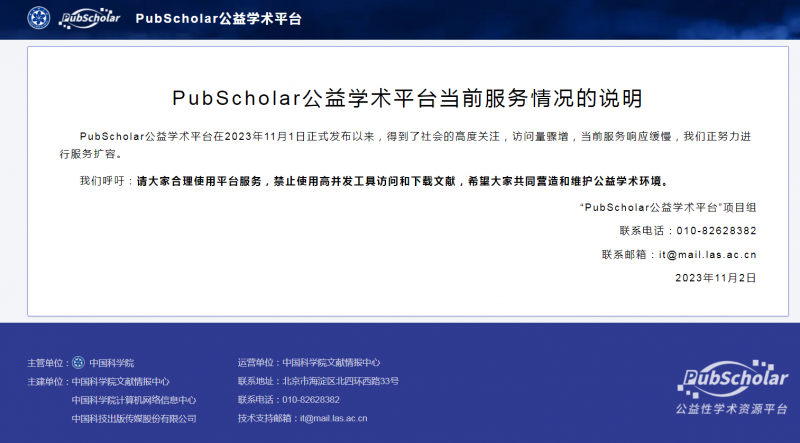800x443 pixels.
Task: Open the 中国科学院 footer link
Action: (x=112, y=363)
